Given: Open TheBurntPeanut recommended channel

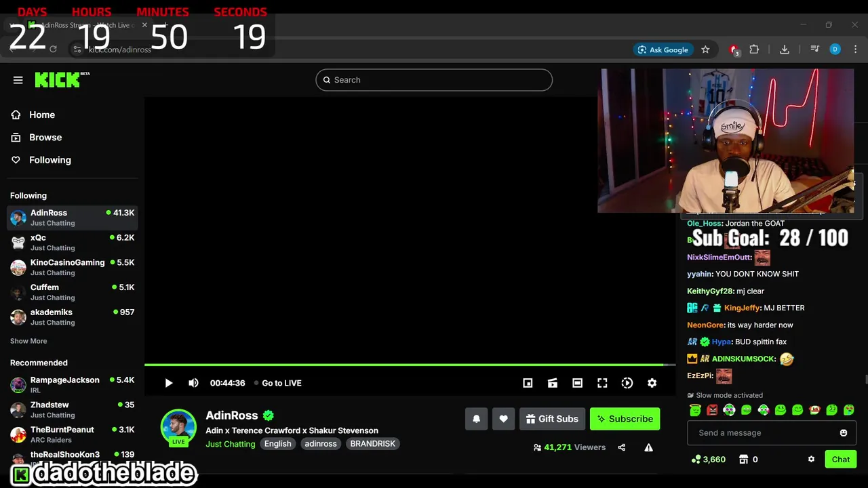Looking at the screenshot, I should [72, 434].
